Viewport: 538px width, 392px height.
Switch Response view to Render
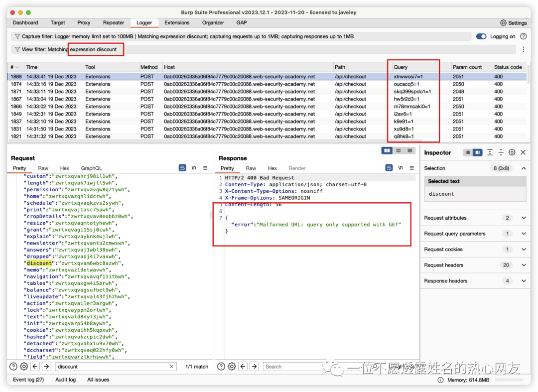[x=297, y=168]
